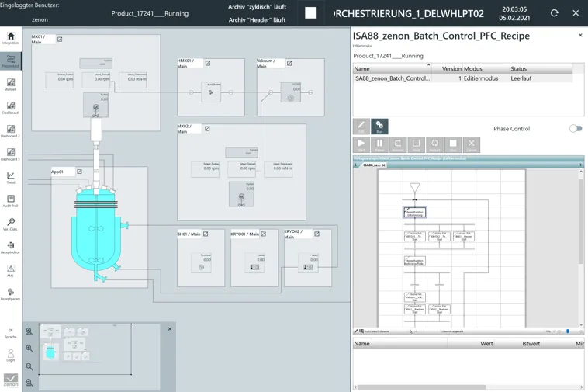
Task: Click the recipe Pause button
Action: tap(379, 144)
